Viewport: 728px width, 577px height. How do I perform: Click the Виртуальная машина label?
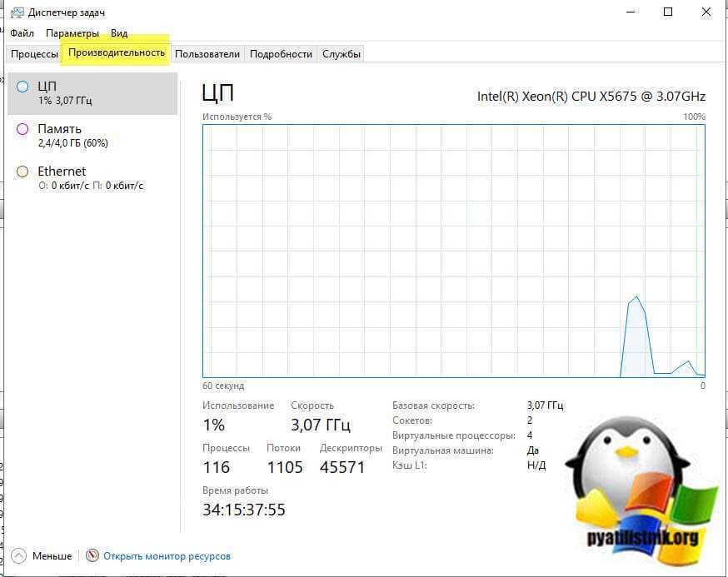tap(443, 450)
